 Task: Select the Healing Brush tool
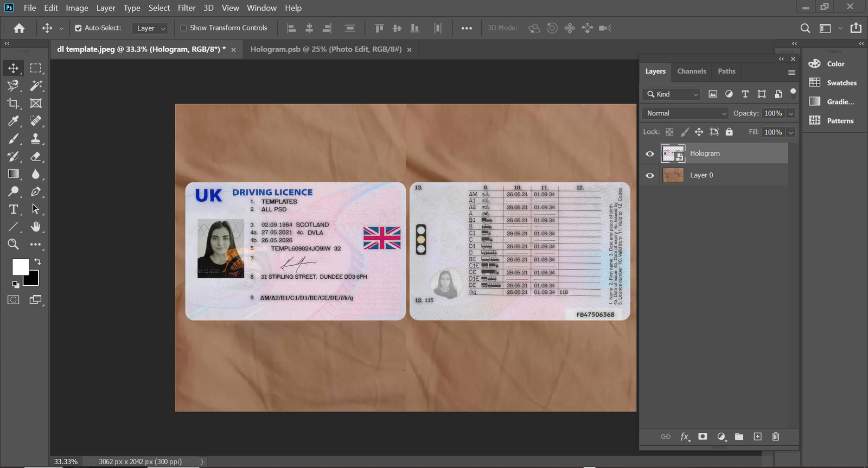pos(36,121)
